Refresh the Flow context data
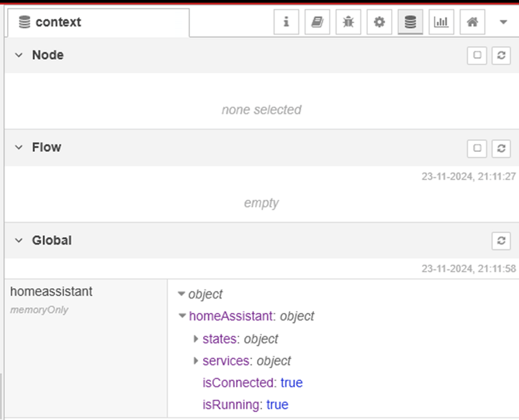The height and width of the screenshot is (420, 519). point(501,148)
